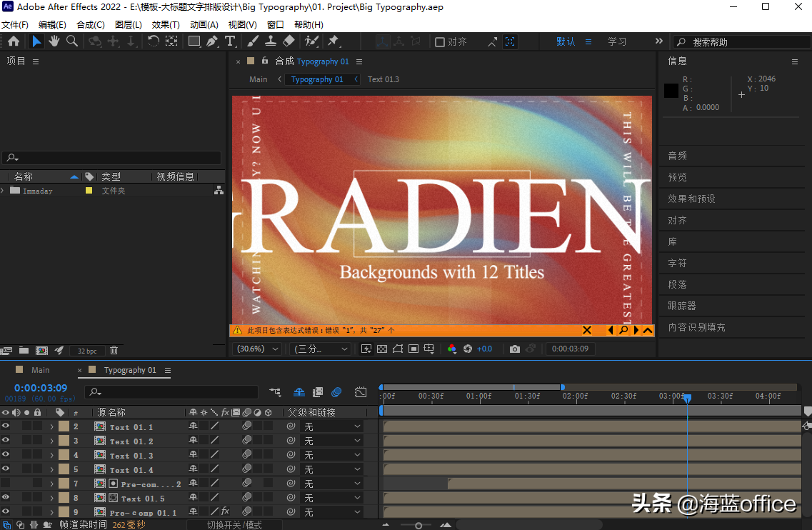Click the 搜索帮助 search field
812x530 pixels.
click(x=743, y=42)
